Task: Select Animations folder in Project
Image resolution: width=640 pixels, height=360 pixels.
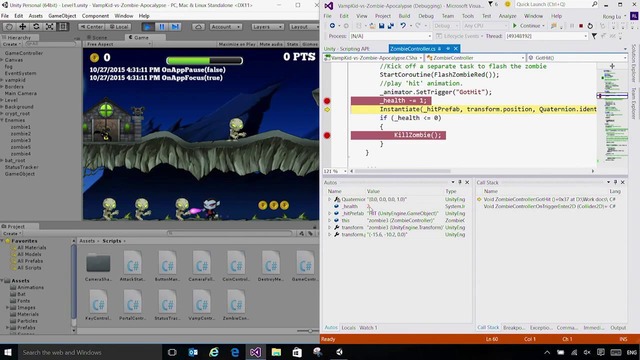Action: [30, 287]
